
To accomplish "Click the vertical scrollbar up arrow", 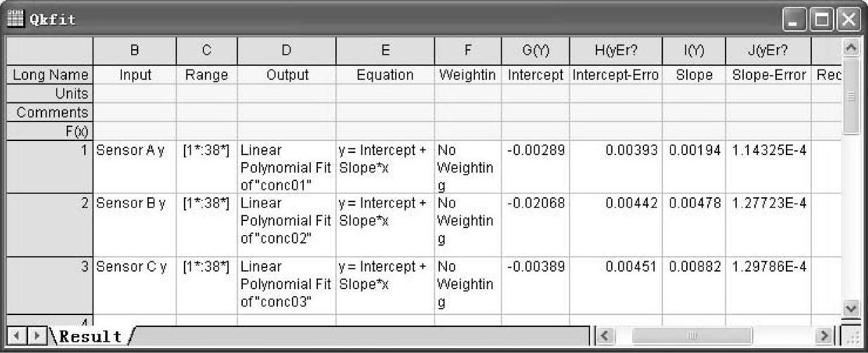I will [x=850, y=49].
